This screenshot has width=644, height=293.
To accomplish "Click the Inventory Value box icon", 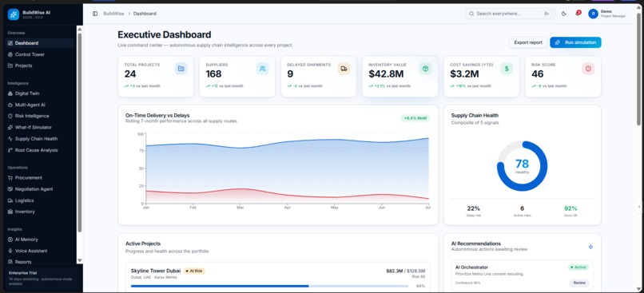I will [425, 69].
